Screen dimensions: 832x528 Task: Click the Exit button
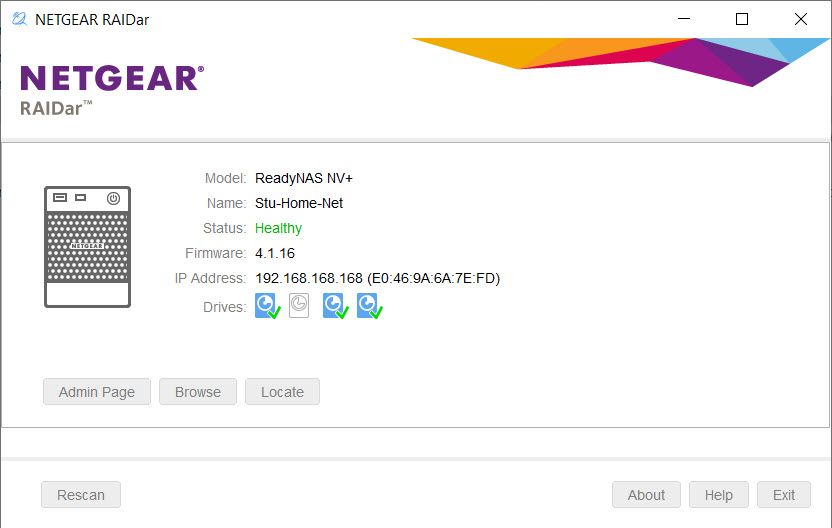click(784, 495)
